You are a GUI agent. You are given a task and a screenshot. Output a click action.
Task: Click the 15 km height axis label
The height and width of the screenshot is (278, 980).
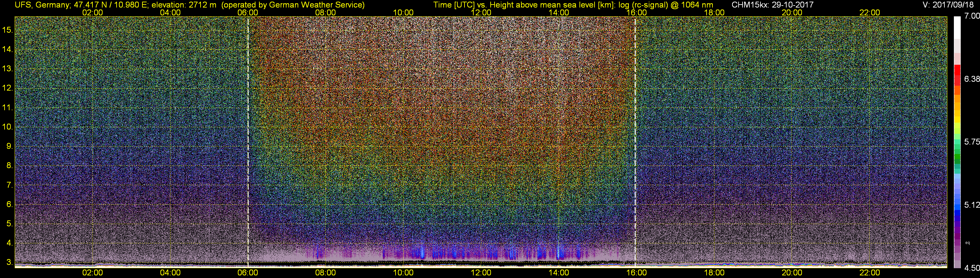(7, 30)
